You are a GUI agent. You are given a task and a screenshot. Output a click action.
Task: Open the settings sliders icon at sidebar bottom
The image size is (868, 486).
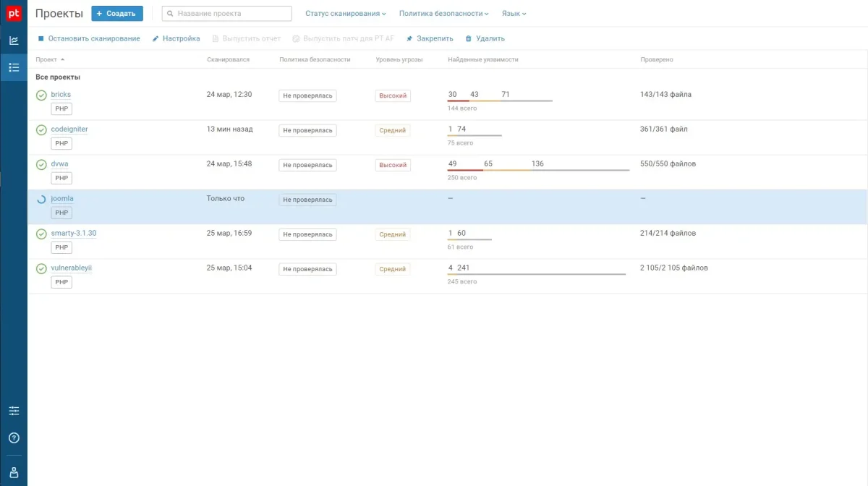[x=14, y=410]
